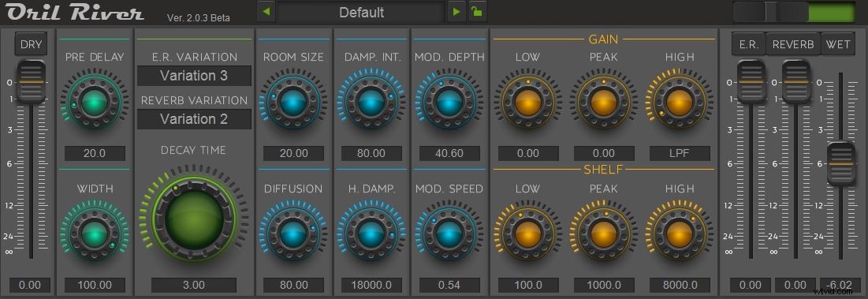Go to the previous preset with left arrow

point(266,12)
